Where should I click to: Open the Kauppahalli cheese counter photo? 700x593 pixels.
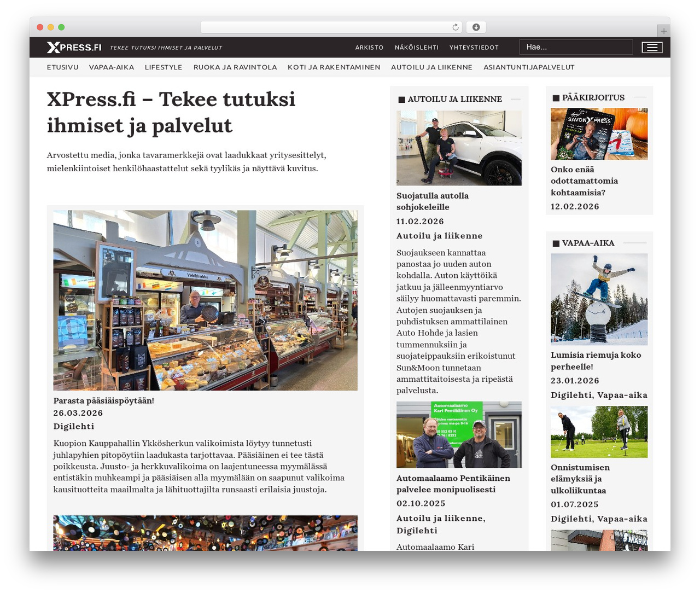[x=206, y=300]
